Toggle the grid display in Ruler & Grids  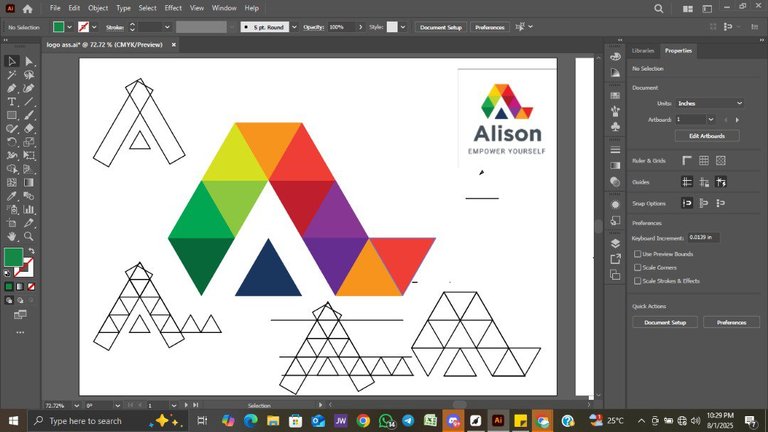click(704, 160)
